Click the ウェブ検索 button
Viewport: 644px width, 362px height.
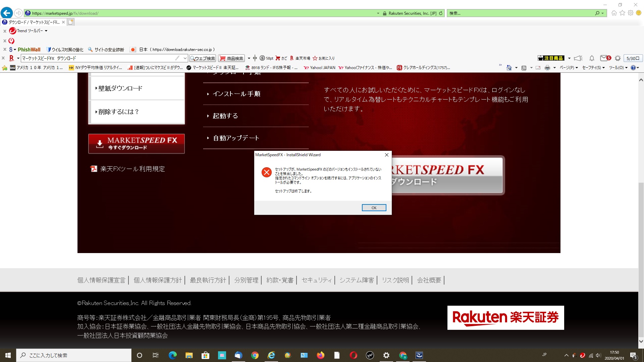tap(203, 58)
